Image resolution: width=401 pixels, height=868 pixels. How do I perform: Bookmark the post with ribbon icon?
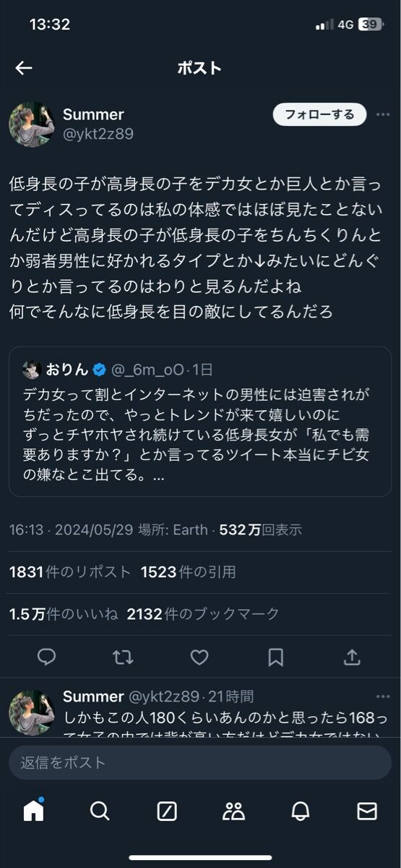coord(275,657)
